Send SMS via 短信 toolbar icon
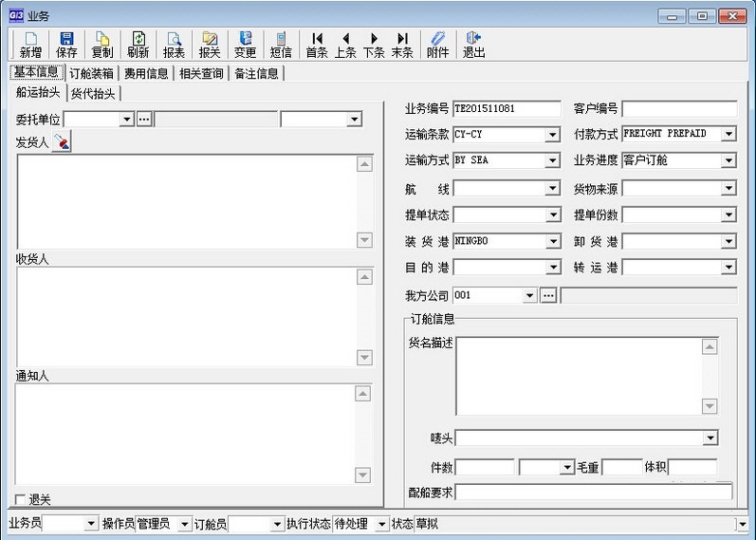Screen dimensions: 756x540 (x=281, y=45)
